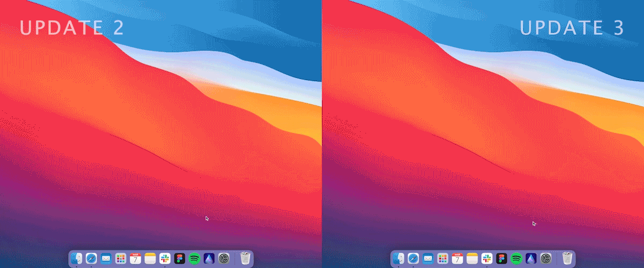Open System Preferences in Update 2 dock

point(224,258)
